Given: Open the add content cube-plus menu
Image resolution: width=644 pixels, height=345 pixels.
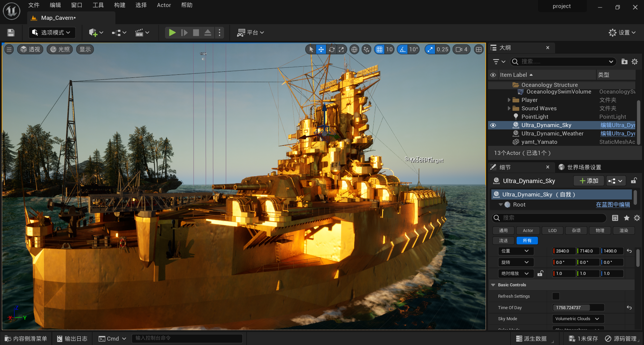Looking at the screenshot, I should [x=96, y=33].
